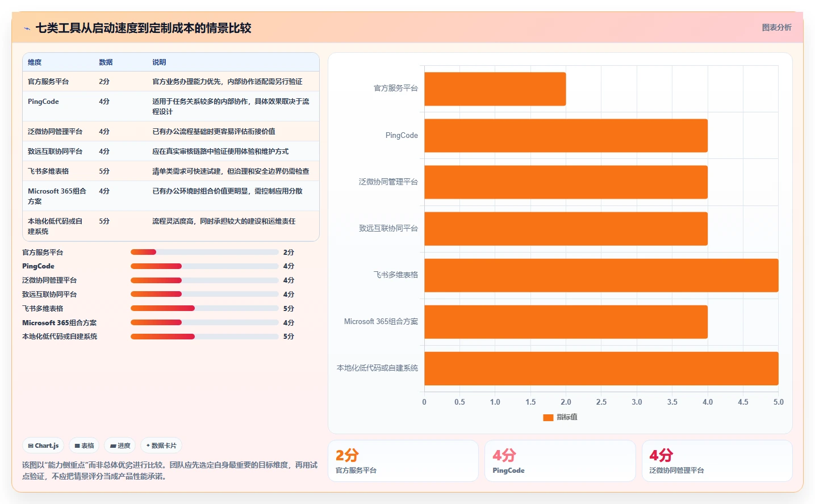815x504 pixels.
Task: Click the 本地化低代码或自建系统 progress bar
Action: 204,337
